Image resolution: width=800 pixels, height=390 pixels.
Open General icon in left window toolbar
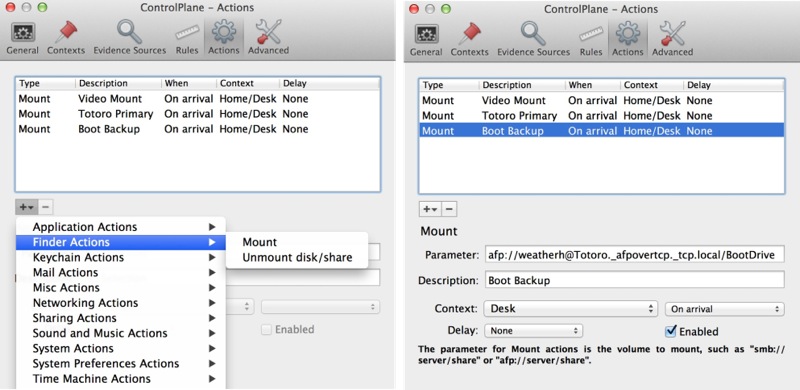(x=22, y=38)
